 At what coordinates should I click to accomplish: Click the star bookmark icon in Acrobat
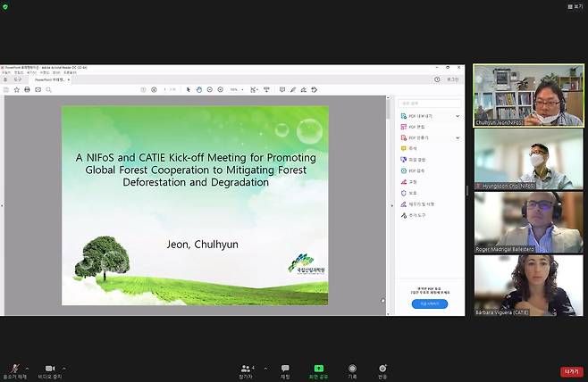(16, 89)
